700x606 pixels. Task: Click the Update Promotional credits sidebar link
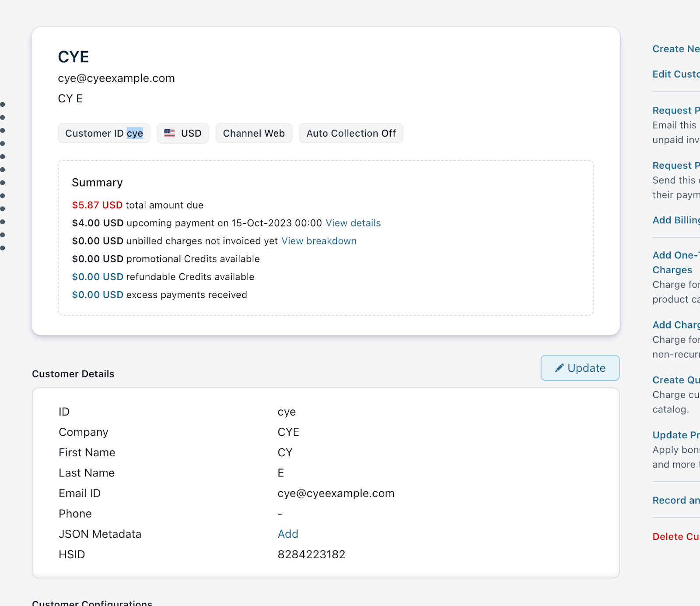(x=675, y=435)
